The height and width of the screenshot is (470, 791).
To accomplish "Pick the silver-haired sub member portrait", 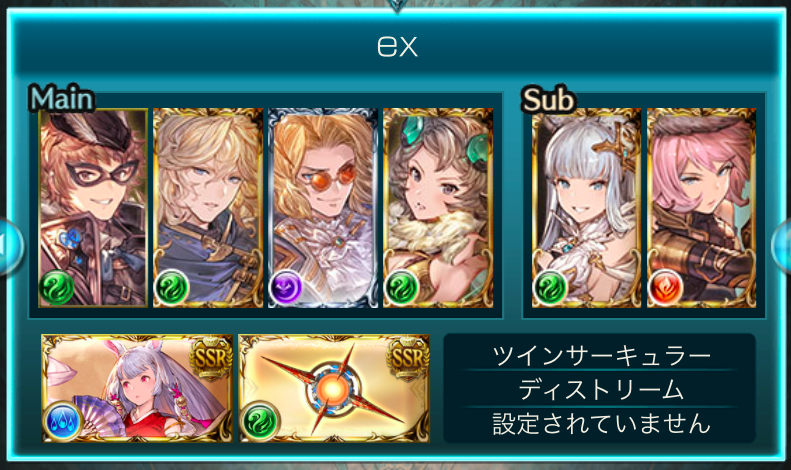I will (586, 207).
